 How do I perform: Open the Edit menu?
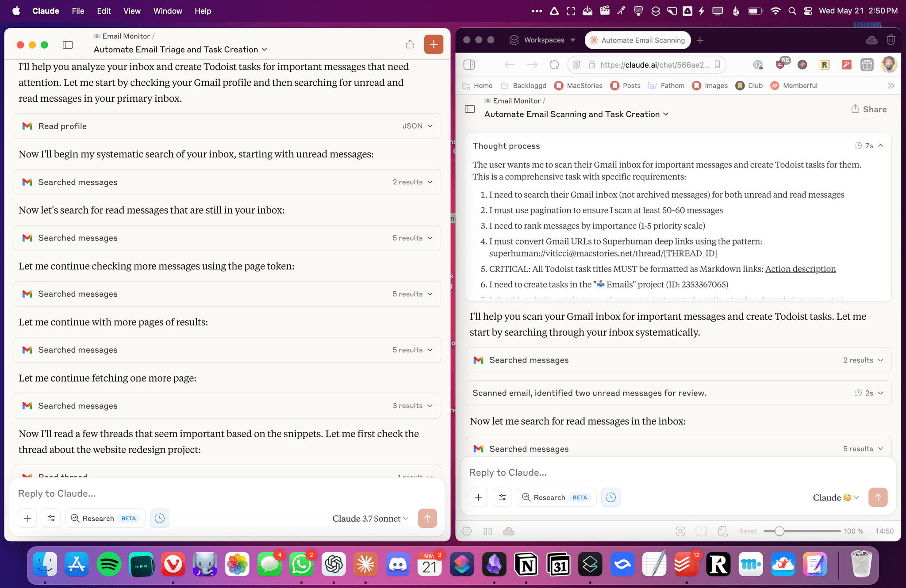(104, 11)
